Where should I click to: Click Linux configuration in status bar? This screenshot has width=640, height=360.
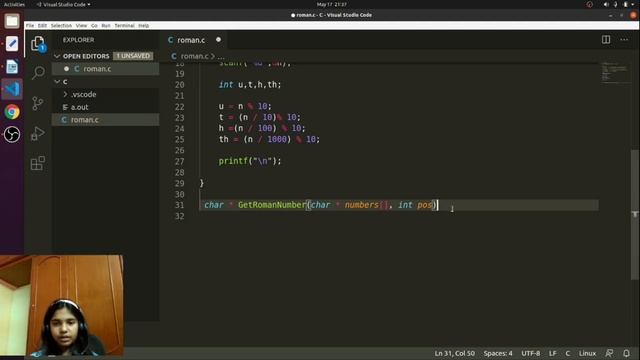click(x=587, y=353)
